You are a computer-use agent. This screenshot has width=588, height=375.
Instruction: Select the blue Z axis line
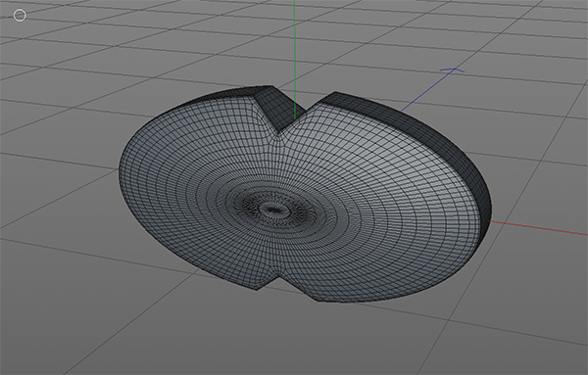point(427,90)
